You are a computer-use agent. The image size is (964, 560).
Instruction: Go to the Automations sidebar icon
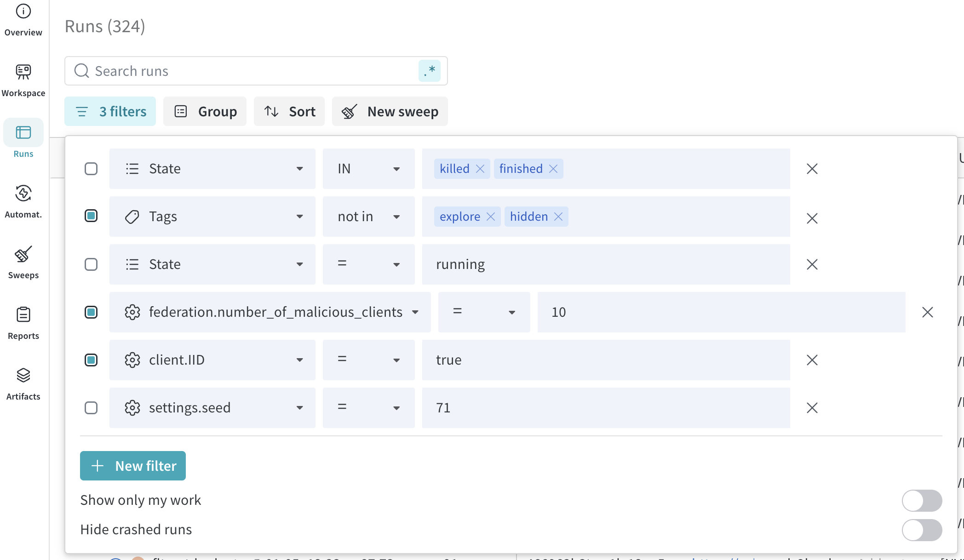23,201
